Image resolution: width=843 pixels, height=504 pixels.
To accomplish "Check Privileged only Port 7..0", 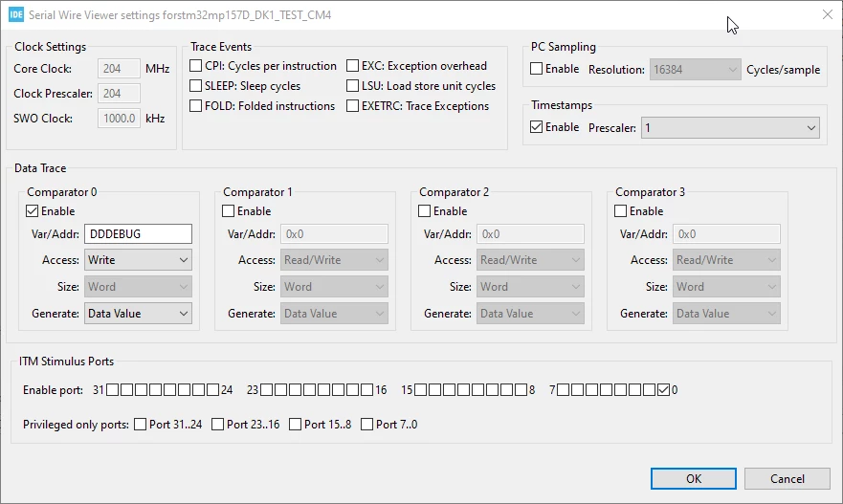I will click(x=366, y=425).
